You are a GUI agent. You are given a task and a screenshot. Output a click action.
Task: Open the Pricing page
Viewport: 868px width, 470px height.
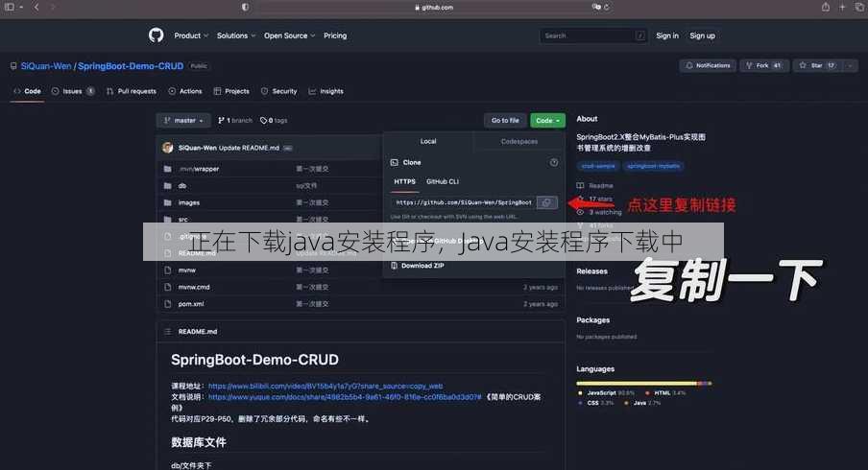pos(335,35)
